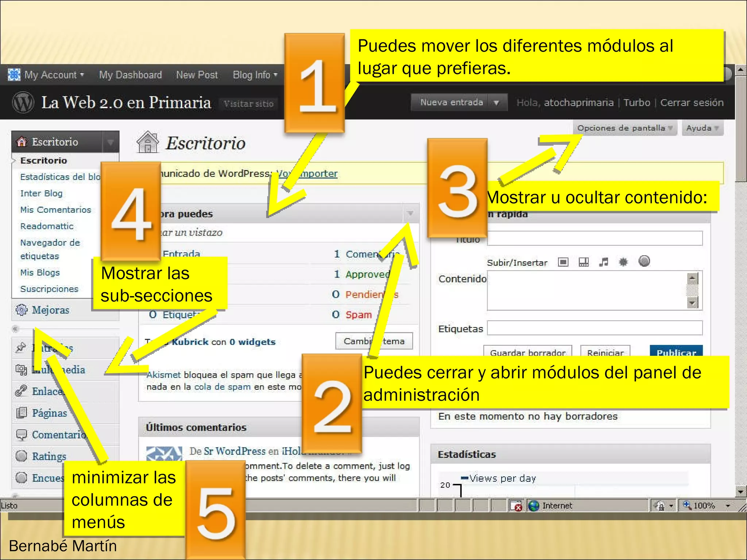Viewport: 747px width, 560px height.
Task: Click the add image upload icon
Action: tap(563, 262)
